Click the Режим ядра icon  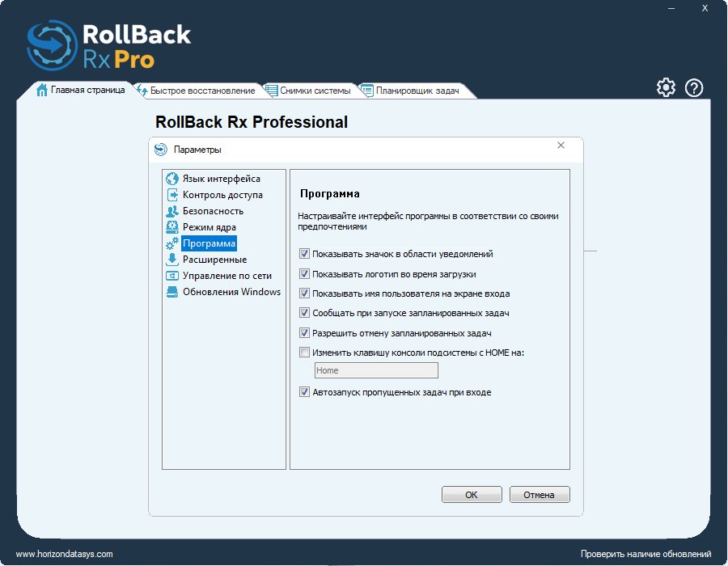(172, 227)
